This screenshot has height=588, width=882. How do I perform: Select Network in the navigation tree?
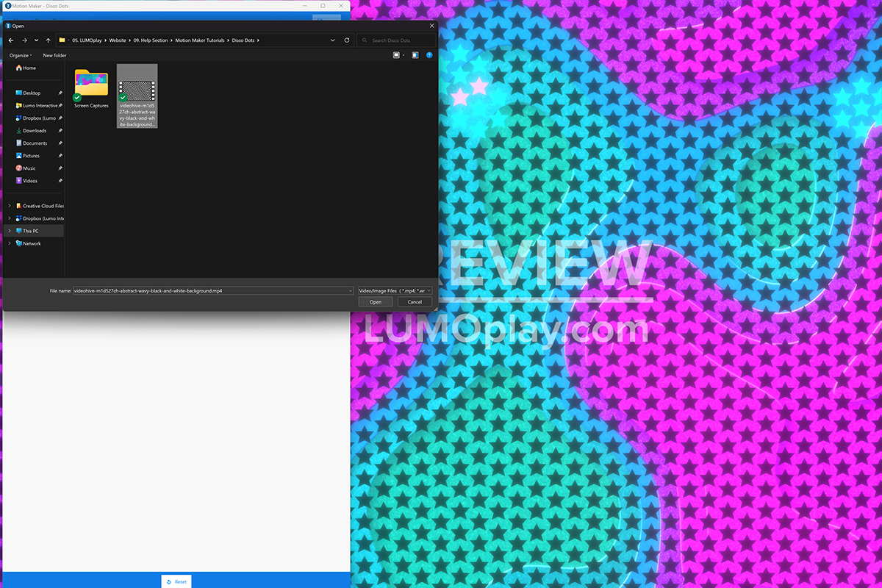point(28,243)
